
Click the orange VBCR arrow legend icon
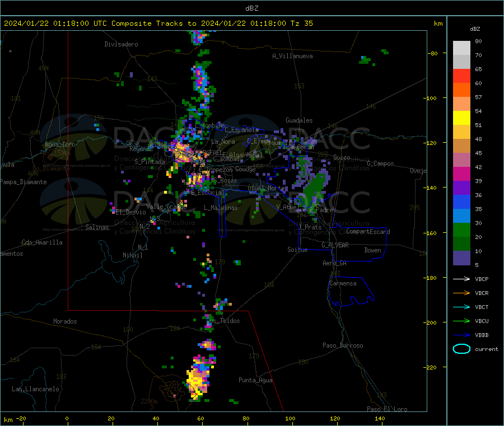(x=461, y=293)
